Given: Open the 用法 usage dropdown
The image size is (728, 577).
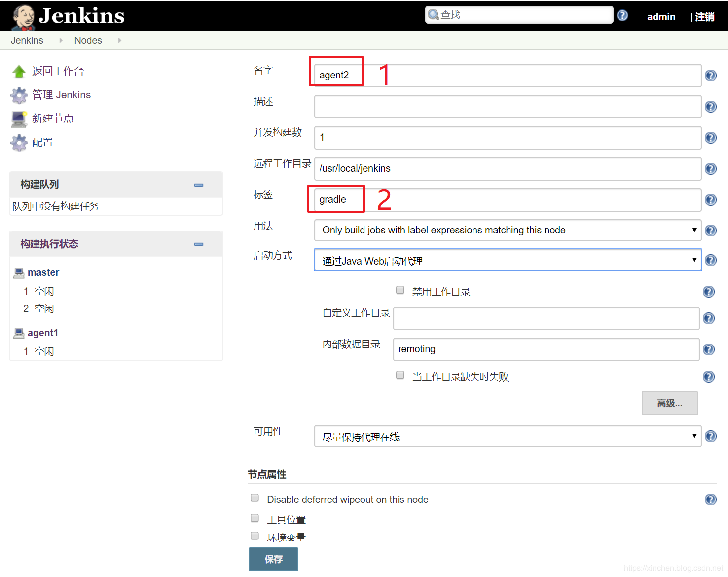Looking at the screenshot, I should point(508,231).
